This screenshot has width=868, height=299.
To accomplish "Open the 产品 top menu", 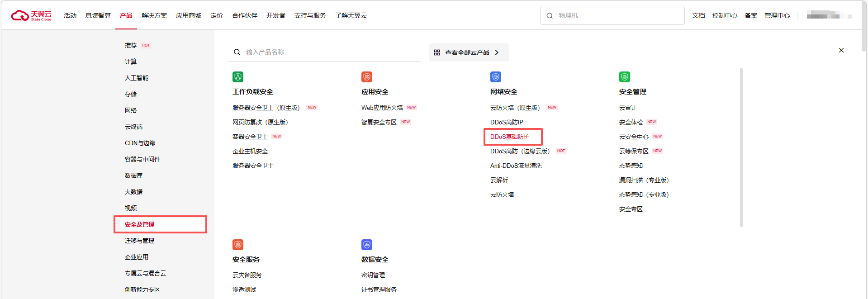I will coord(126,15).
